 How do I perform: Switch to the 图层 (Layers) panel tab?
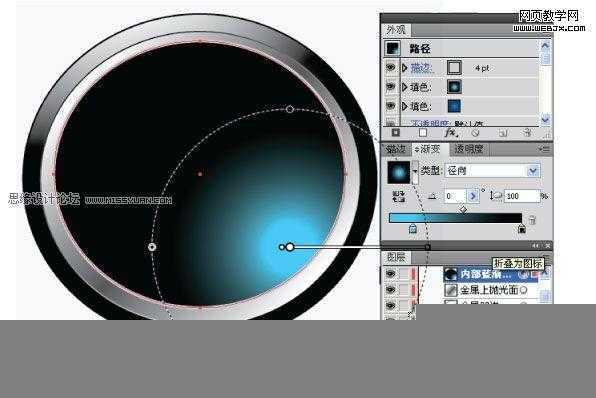[x=396, y=257]
